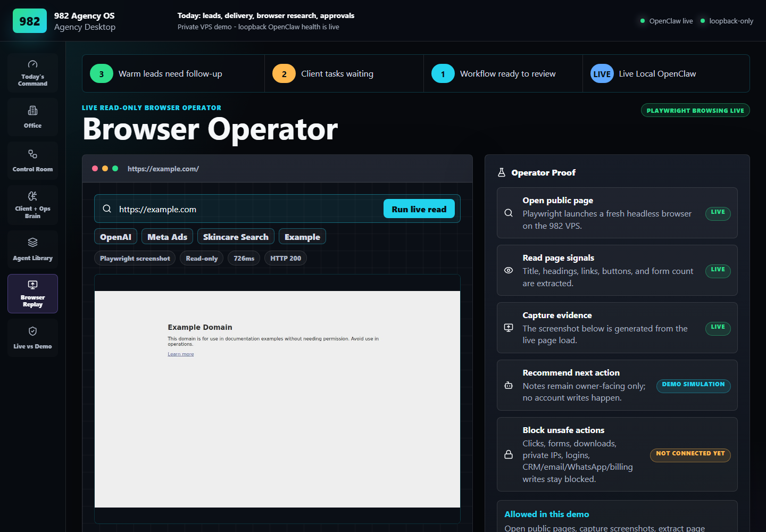Open Today's Command in sidebar
The height and width of the screenshot is (532, 766).
(32, 73)
